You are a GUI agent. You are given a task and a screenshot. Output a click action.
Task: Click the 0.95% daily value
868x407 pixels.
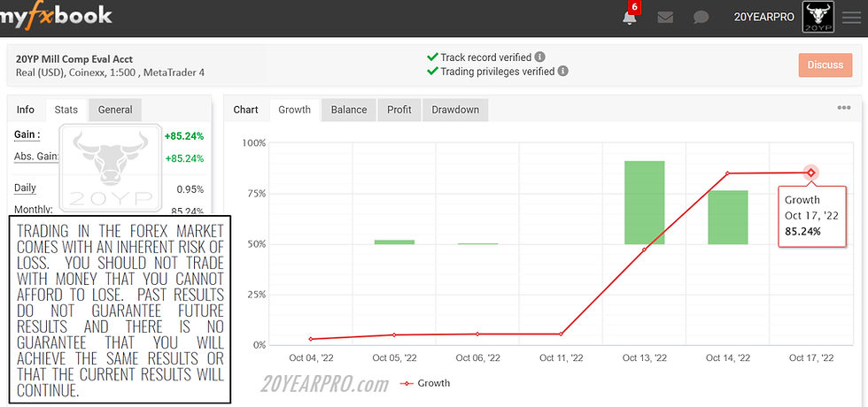[190, 189]
